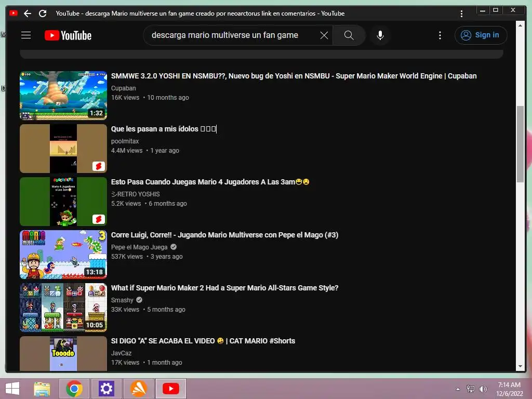The image size is (532, 399).
Task: Open YouTube settings three-dot menu
Action: click(x=440, y=35)
